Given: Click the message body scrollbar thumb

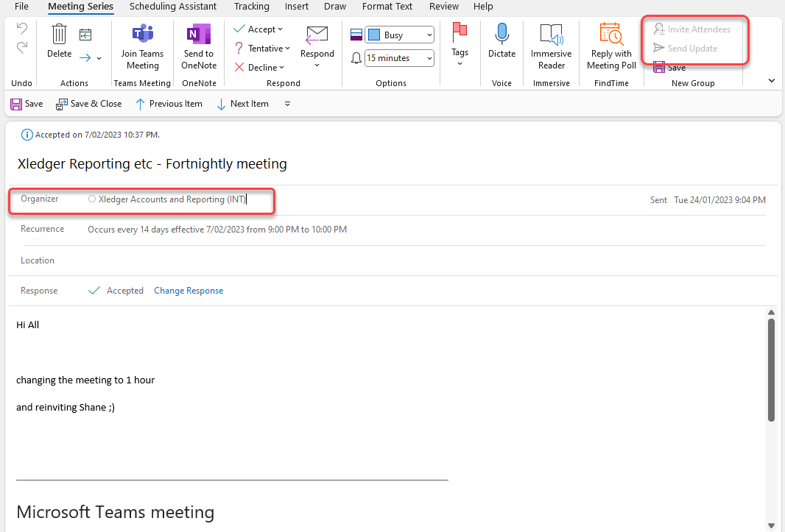Looking at the screenshot, I should [x=771, y=370].
